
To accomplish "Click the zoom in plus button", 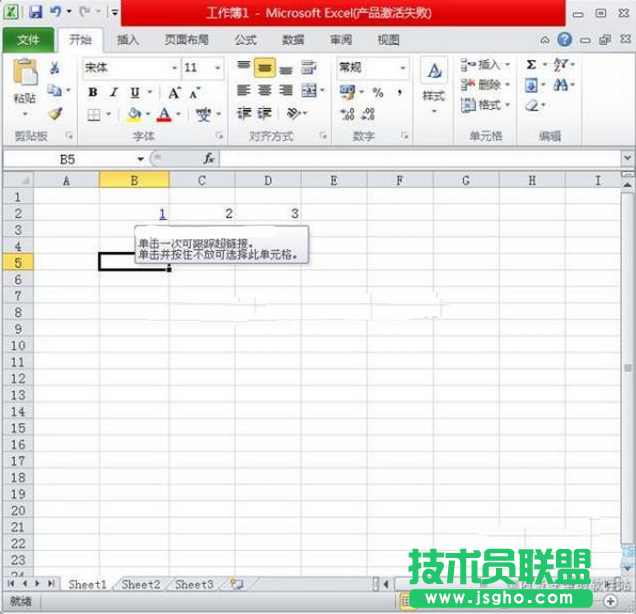I will 610,601.
